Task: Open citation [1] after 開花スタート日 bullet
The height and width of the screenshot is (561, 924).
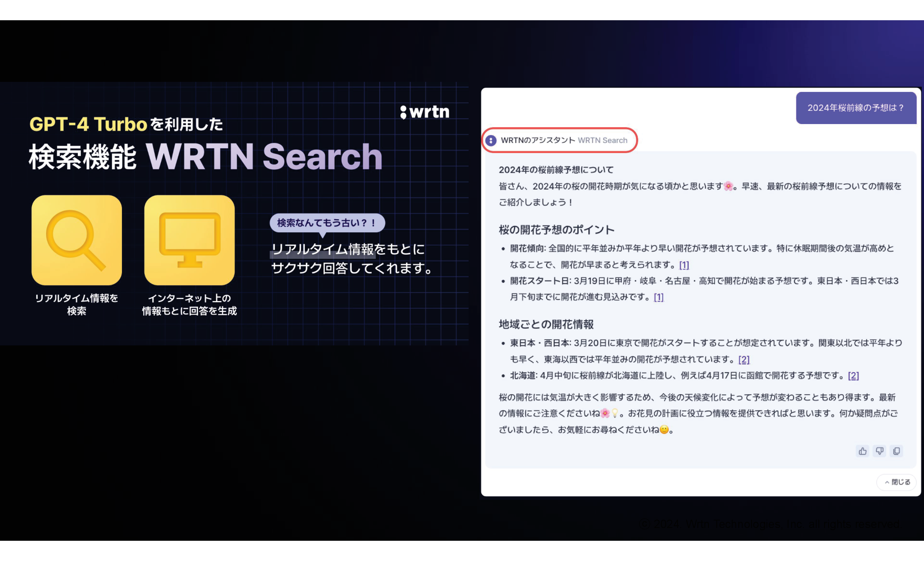Action: click(658, 297)
